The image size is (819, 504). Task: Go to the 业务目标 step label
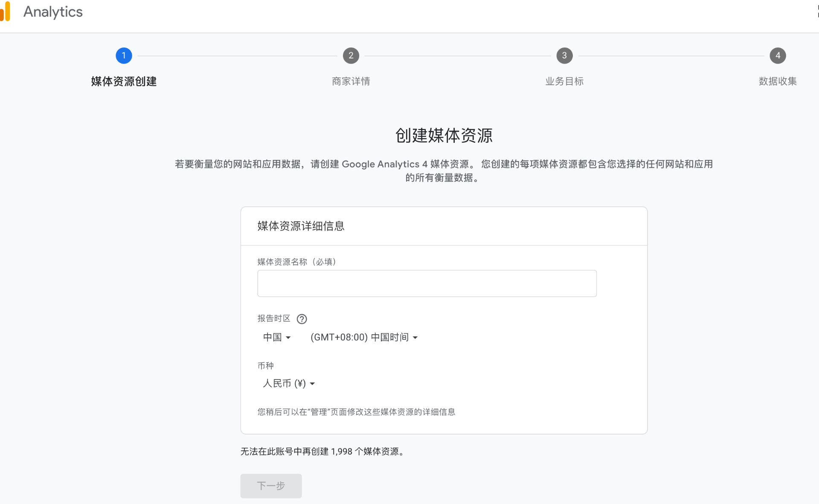[x=564, y=81]
